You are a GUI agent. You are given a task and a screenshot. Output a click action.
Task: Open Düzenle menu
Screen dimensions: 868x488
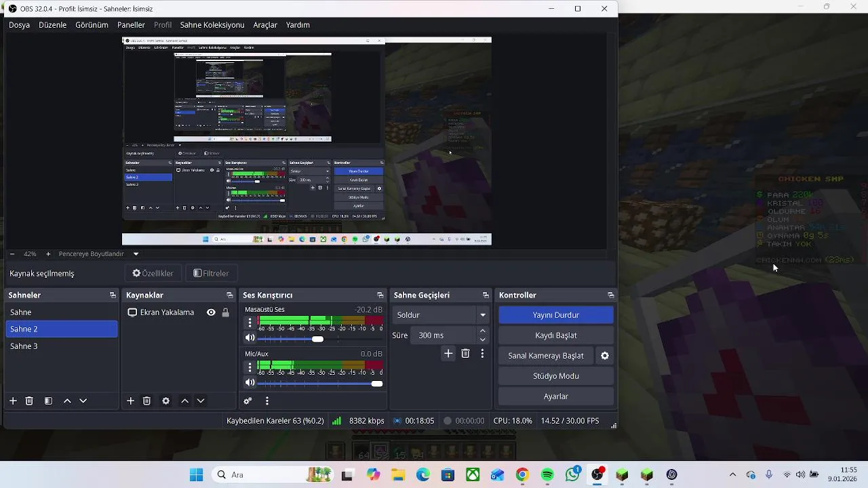52,25
